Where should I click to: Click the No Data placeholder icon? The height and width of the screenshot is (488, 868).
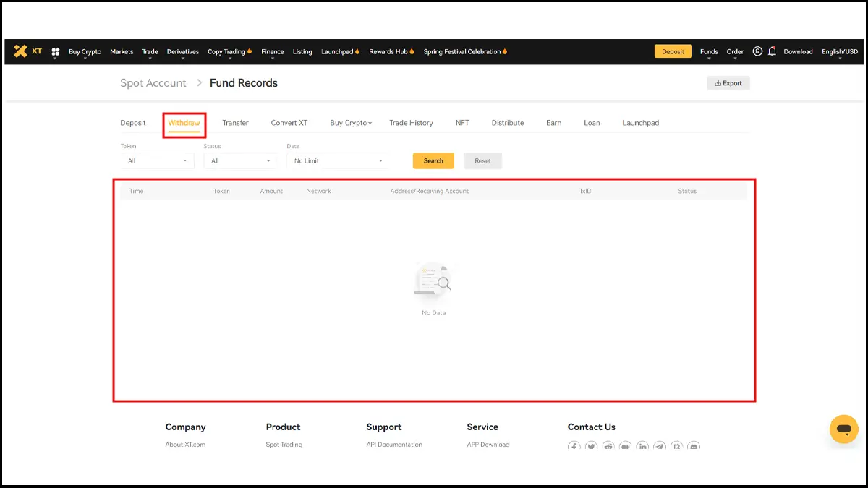click(x=433, y=280)
